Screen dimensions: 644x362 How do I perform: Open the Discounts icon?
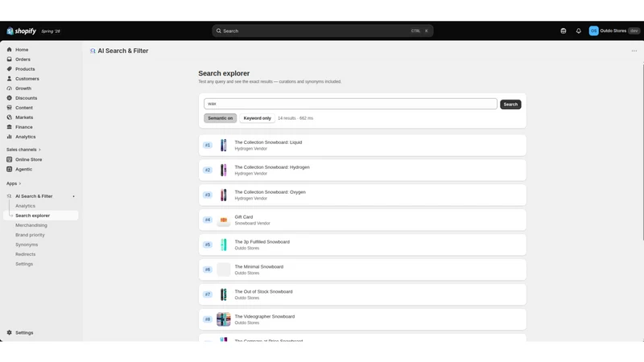pos(10,98)
